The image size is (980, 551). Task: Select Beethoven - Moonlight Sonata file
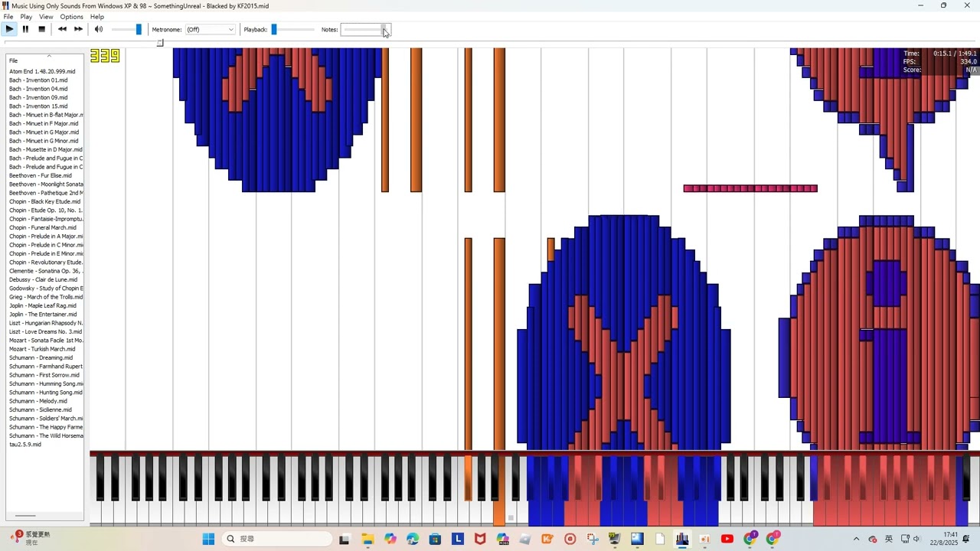pyautogui.click(x=46, y=184)
